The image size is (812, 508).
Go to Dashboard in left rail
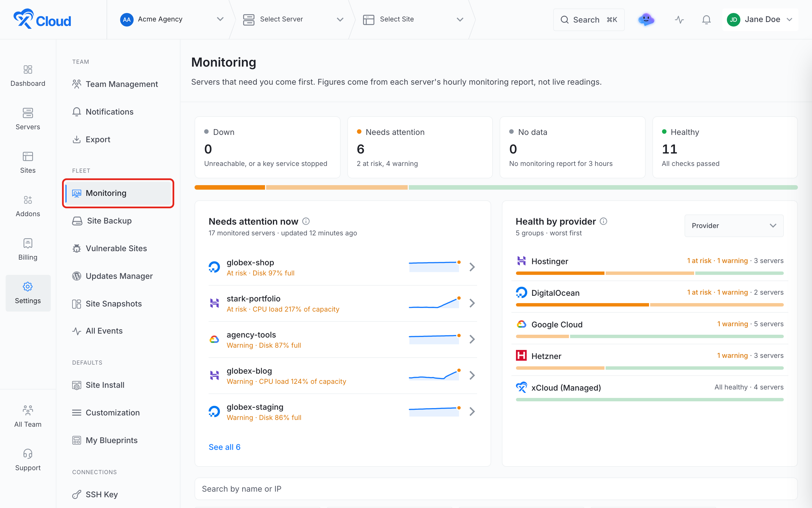(x=28, y=76)
